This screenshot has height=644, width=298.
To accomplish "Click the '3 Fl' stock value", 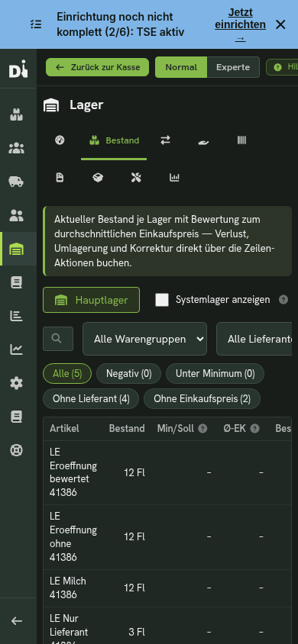I will point(138,632).
